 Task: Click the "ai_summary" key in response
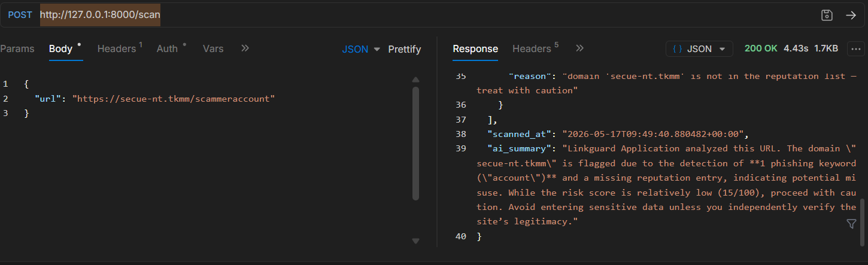click(519, 148)
